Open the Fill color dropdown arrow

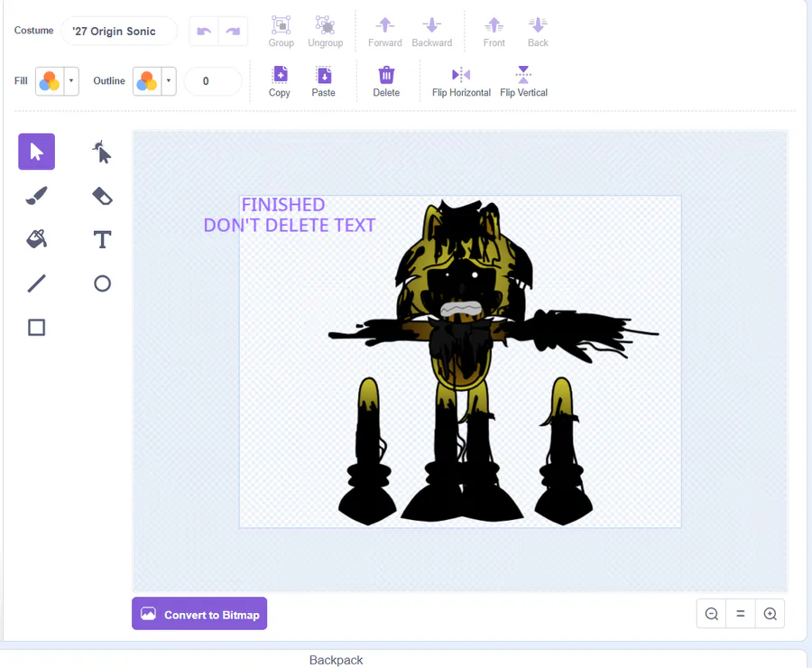71,81
